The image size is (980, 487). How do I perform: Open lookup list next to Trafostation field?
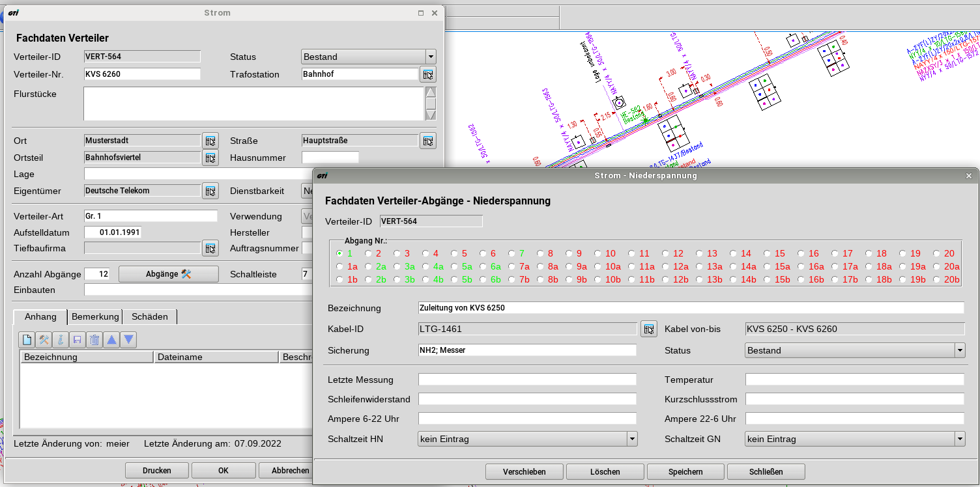coord(427,74)
